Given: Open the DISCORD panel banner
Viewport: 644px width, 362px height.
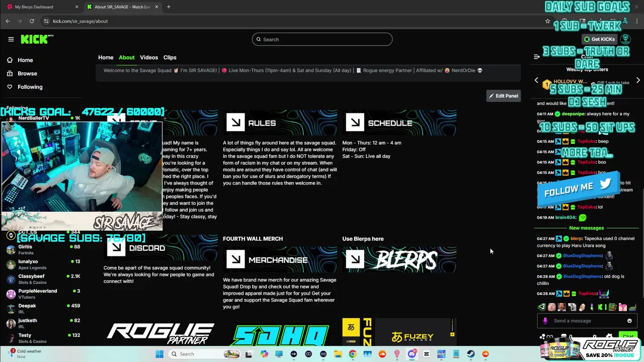Looking at the screenshot, I should pos(161,248).
